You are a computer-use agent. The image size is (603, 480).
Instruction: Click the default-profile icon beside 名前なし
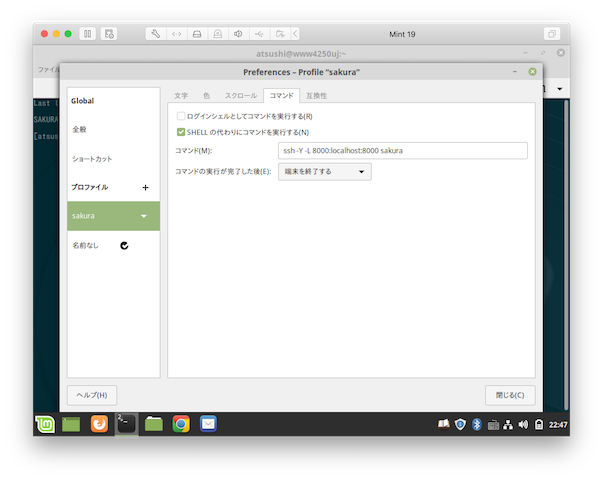click(124, 245)
